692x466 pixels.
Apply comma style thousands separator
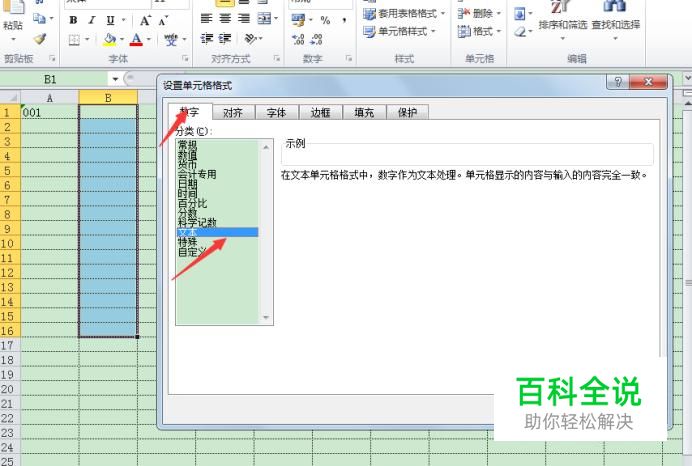coord(344,20)
